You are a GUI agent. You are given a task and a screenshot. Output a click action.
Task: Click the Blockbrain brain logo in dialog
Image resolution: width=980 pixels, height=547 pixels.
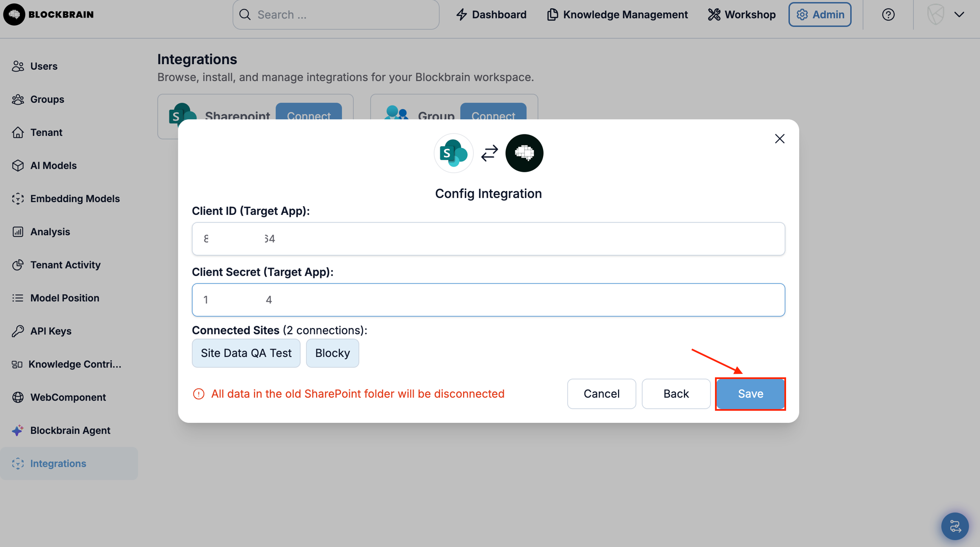(524, 153)
